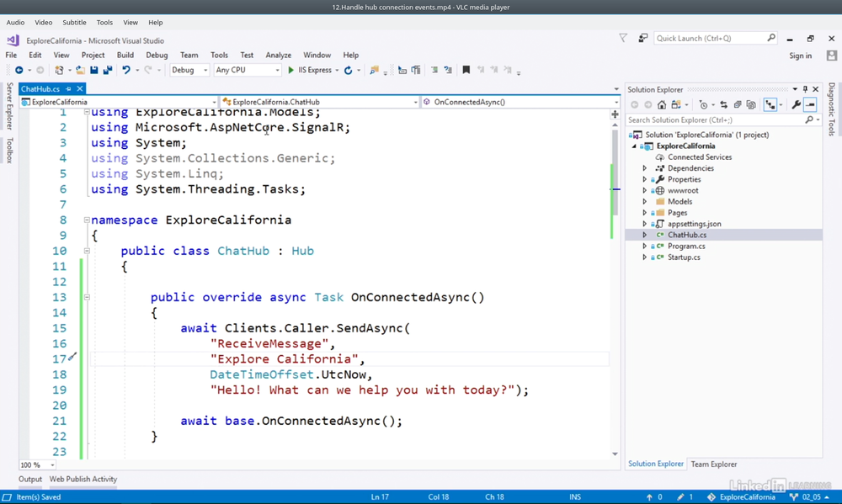Click Collapse All icon in Solution Explorer

click(x=738, y=104)
